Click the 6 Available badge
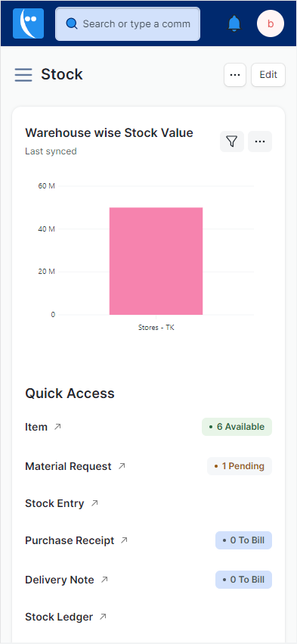The width and height of the screenshot is (297, 644). 237,427
